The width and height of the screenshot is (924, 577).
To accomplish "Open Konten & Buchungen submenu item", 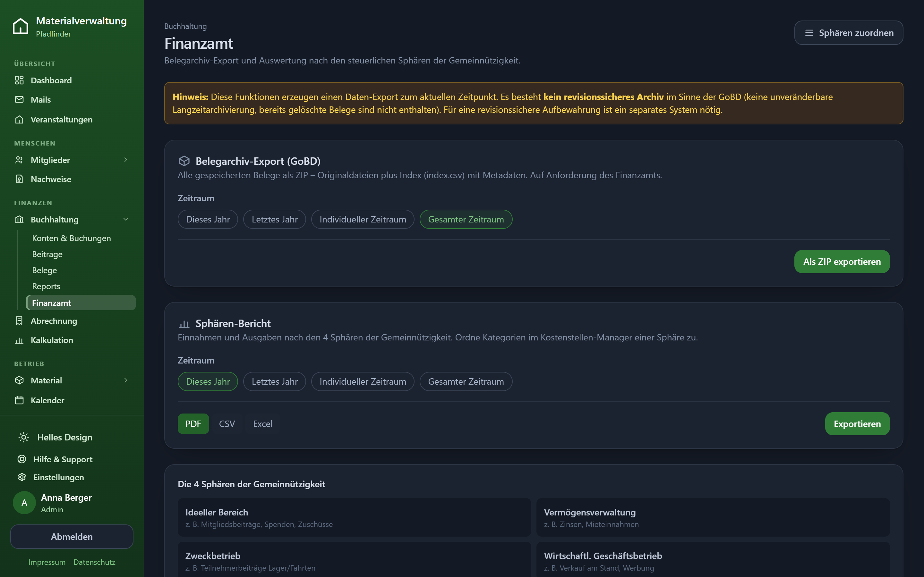I will point(72,238).
